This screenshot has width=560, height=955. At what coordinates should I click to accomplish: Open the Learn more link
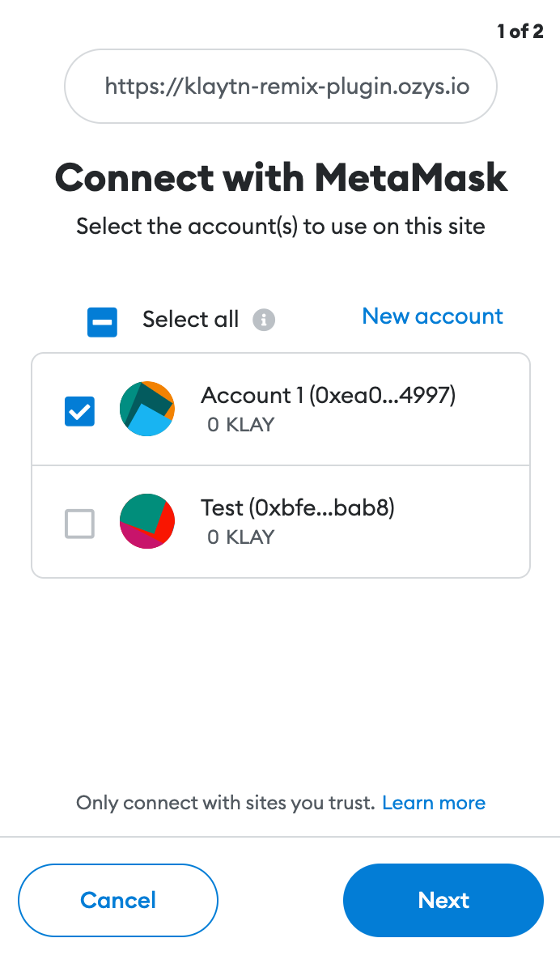[x=434, y=803]
